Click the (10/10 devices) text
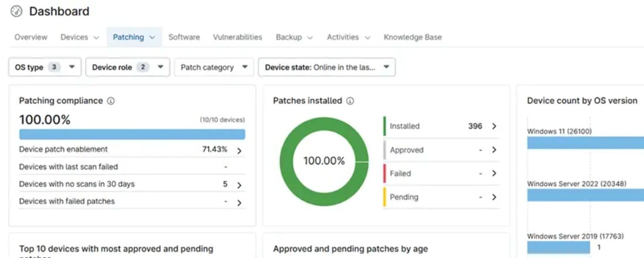The image size is (644, 258). coord(222,120)
